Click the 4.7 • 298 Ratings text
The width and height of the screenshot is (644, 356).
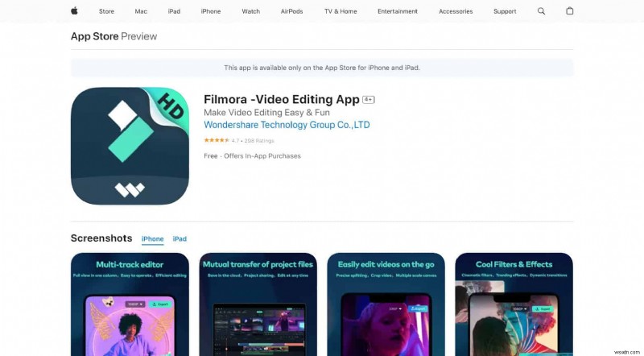pyautogui.click(x=253, y=141)
